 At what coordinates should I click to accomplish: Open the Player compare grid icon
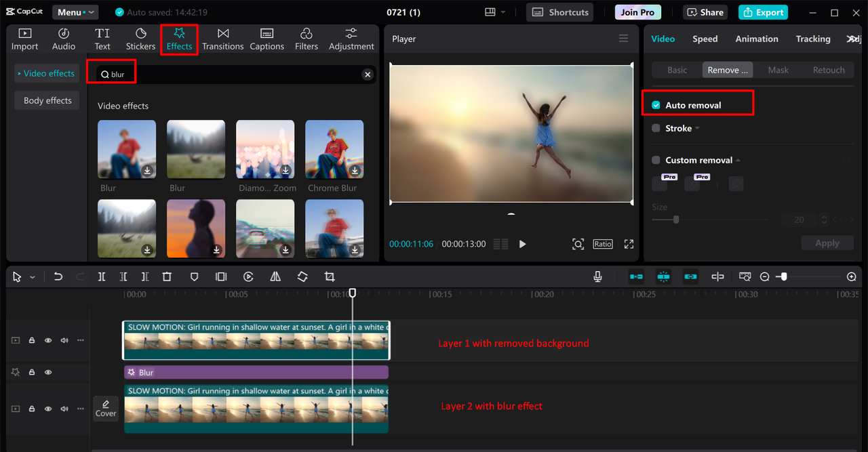(500, 244)
